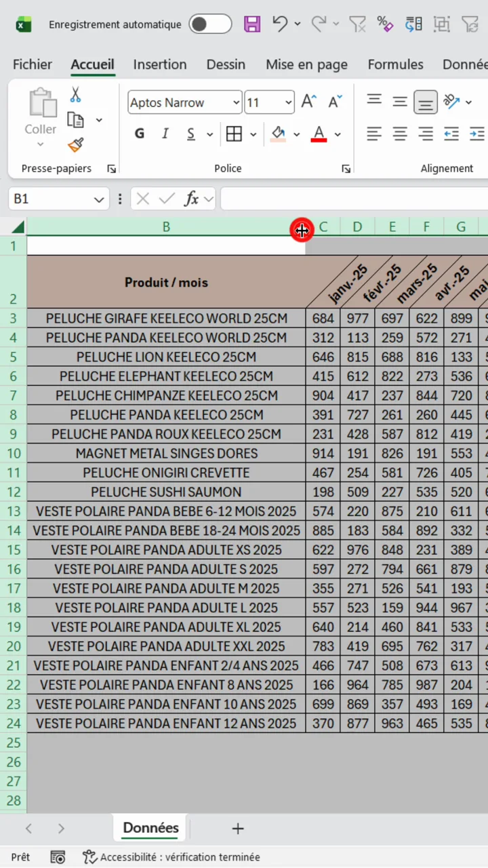Open the borders dropdown arrow
This screenshot has width=488, height=868.
tap(253, 134)
